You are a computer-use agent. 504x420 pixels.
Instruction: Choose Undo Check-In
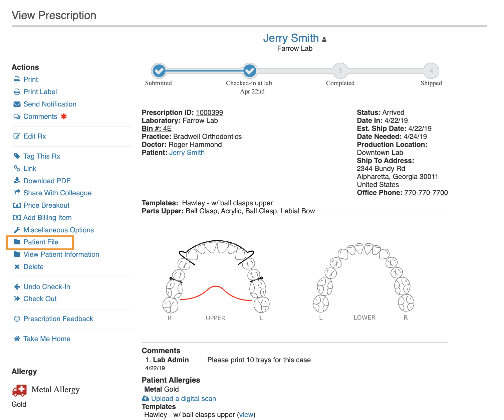point(47,287)
